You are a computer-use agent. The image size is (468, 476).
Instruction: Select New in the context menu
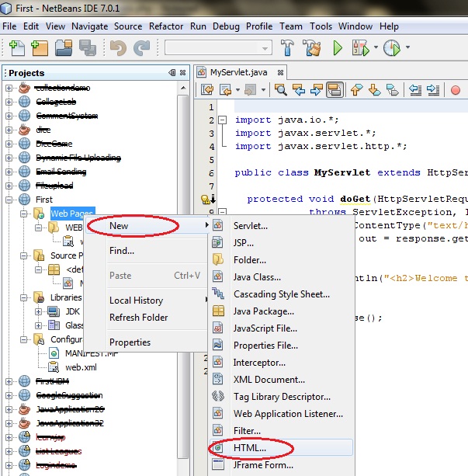coord(147,225)
